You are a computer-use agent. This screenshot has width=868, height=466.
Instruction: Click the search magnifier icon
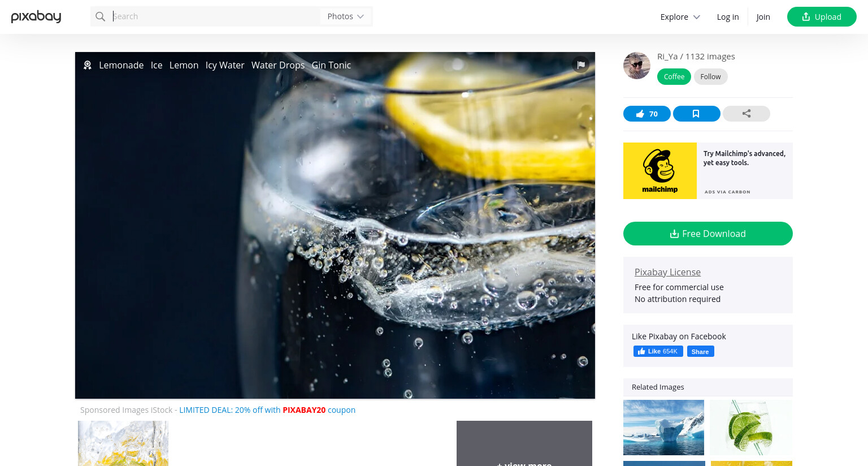pyautogui.click(x=100, y=16)
